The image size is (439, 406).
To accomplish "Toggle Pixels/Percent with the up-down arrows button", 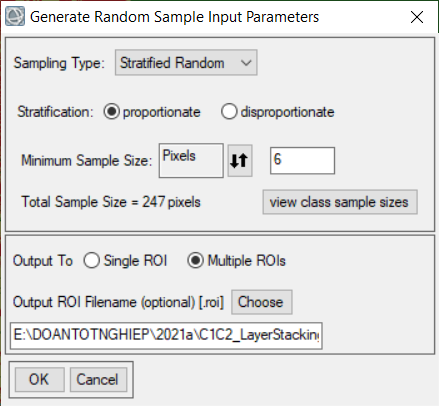I will pyautogui.click(x=240, y=161).
